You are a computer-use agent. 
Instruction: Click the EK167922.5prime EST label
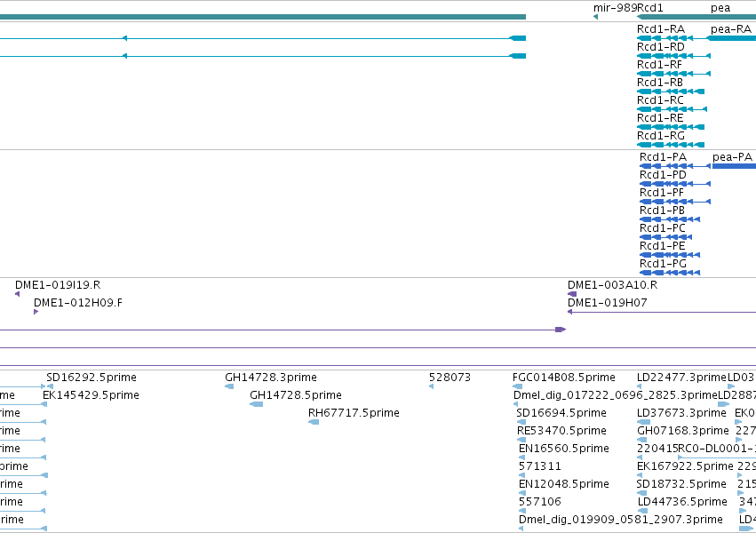(x=685, y=466)
